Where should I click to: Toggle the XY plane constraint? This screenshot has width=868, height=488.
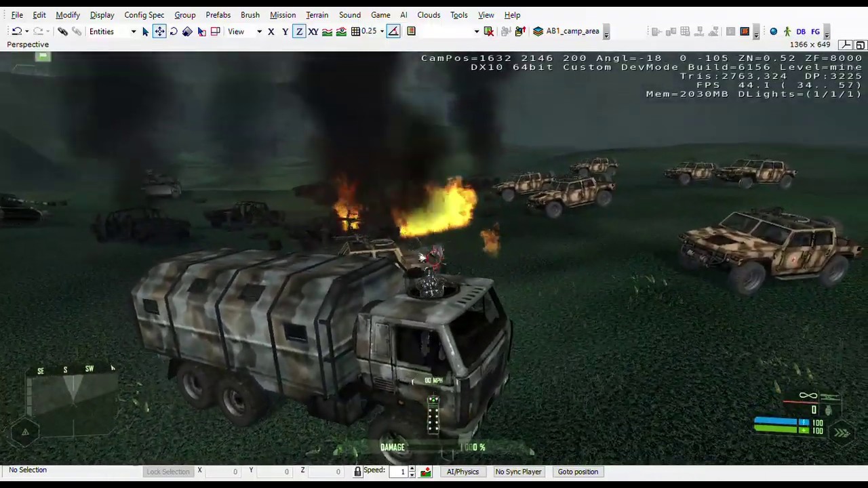(x=313, y=31)
